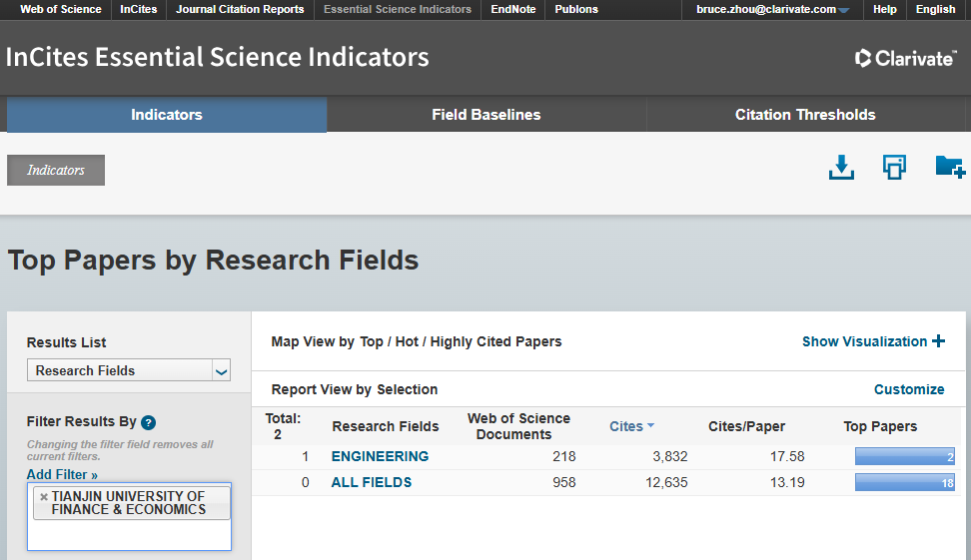Image resolution: width=971 pixels, height=560 pixels.
Task: Expand the Add Filter option
Action: tap(62, 474)
